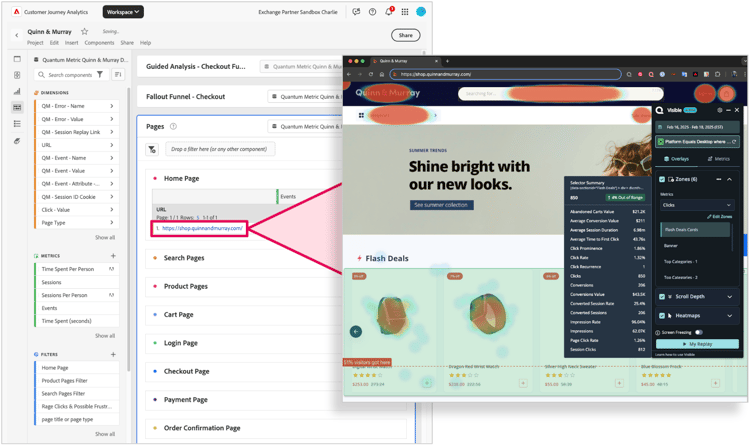Switch to the Overlays tab
Screen dimensions: 750x446
click(x=676, y=159)
